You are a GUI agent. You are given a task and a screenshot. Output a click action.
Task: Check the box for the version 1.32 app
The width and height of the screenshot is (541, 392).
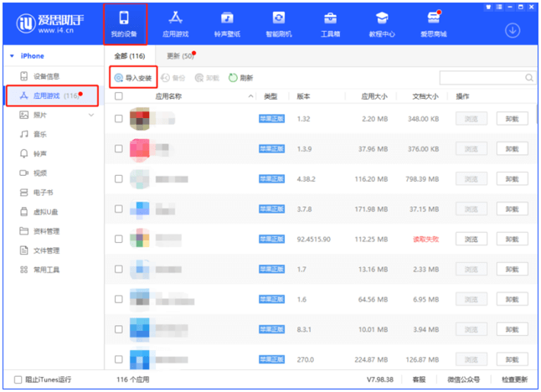click(x=118, y=119)
